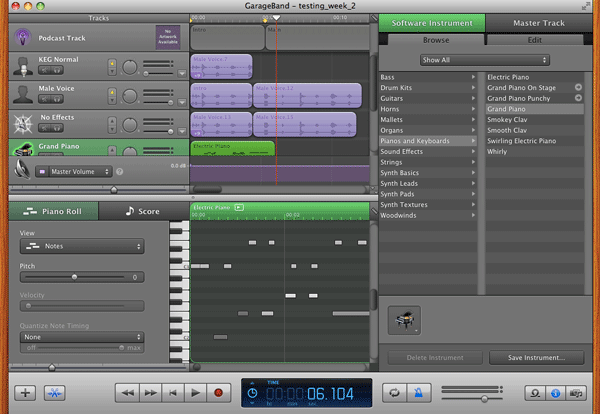
Task: Click the KEG Normal track microphone icon
Action: click(x=23, y=66)
